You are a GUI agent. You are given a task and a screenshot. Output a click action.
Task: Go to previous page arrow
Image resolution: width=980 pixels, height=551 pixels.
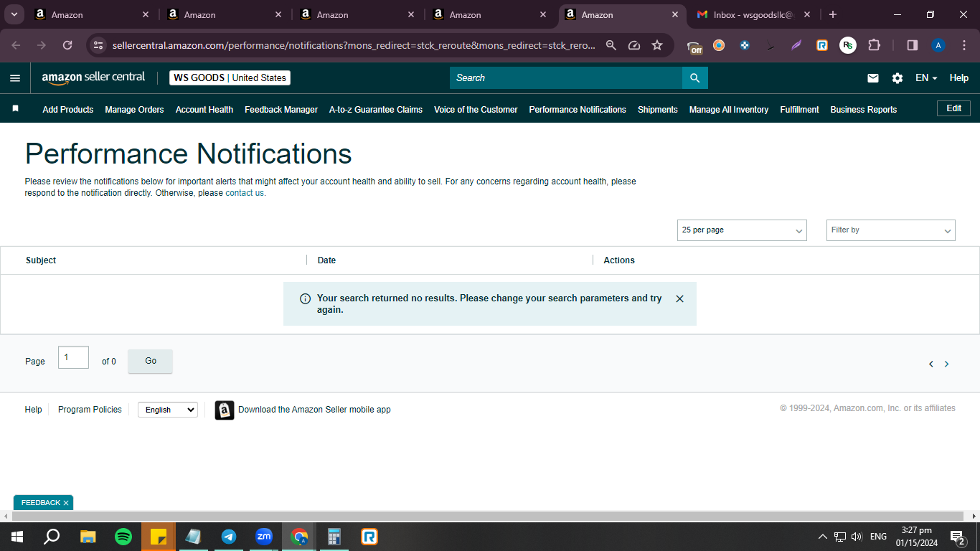tap(931, 364)
